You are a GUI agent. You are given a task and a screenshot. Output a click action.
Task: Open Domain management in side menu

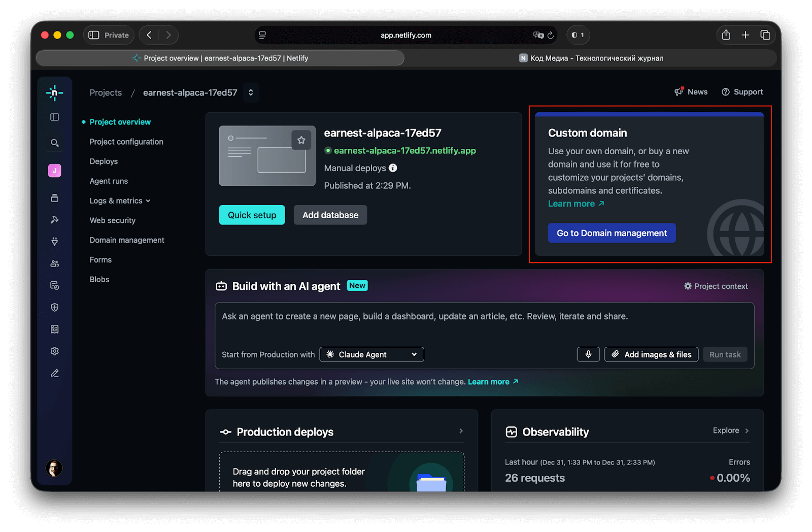pyautogui.click(x=127, y=240)
